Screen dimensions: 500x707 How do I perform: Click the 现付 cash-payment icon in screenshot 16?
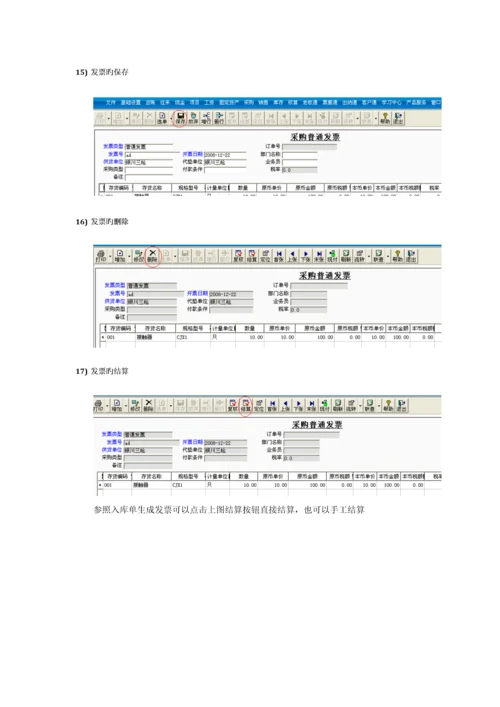point(332,256)
